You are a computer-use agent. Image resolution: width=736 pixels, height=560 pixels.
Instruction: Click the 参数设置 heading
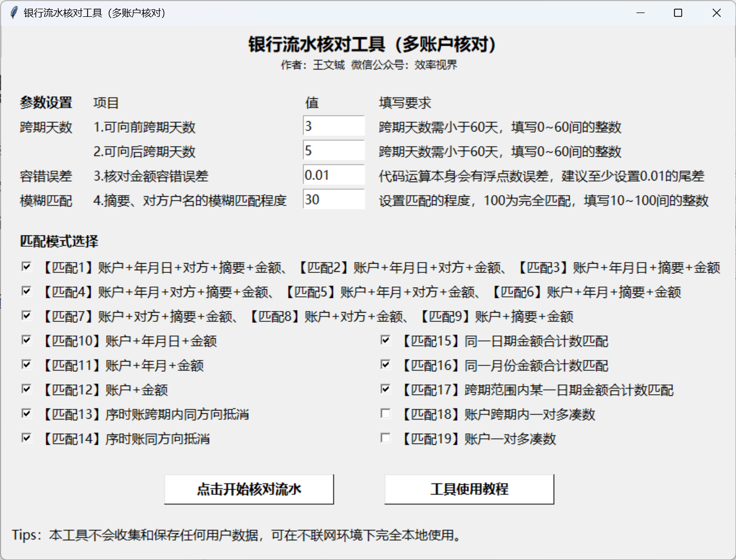click(x=46, y=103)
